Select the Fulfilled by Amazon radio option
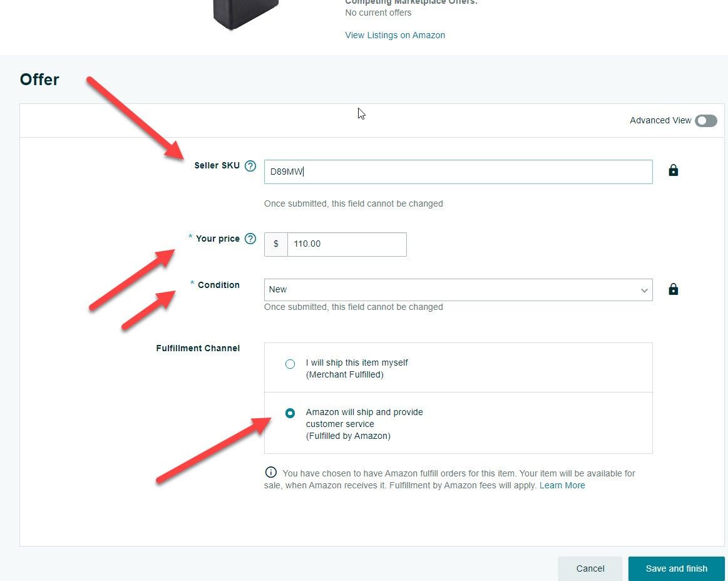This screenshot has width=728, height=581. click(x=290, y=413)
